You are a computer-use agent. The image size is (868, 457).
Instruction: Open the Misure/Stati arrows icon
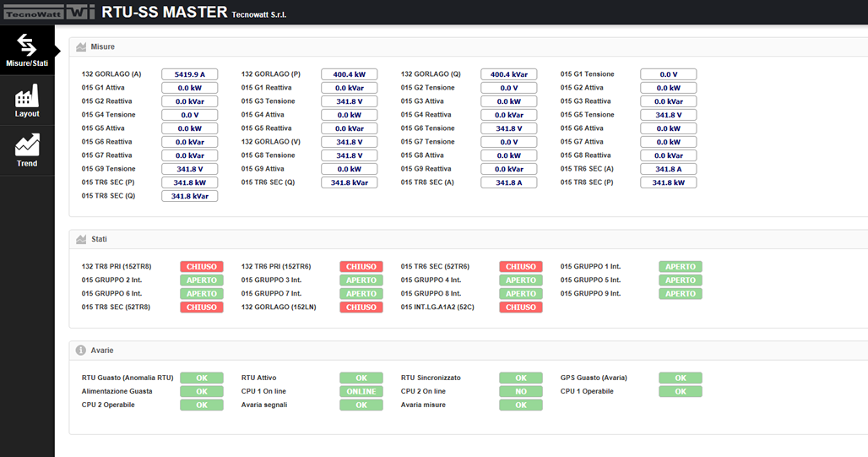pos(27,44)
